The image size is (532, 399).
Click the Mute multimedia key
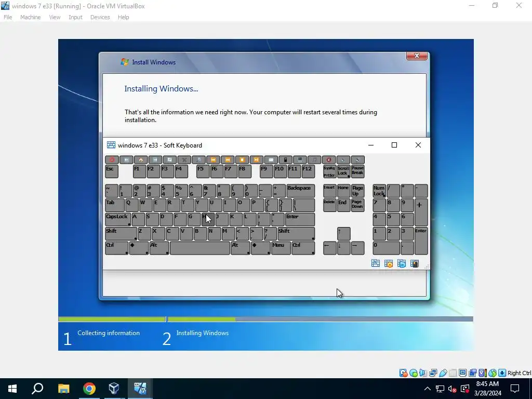(x=329, y=159)
